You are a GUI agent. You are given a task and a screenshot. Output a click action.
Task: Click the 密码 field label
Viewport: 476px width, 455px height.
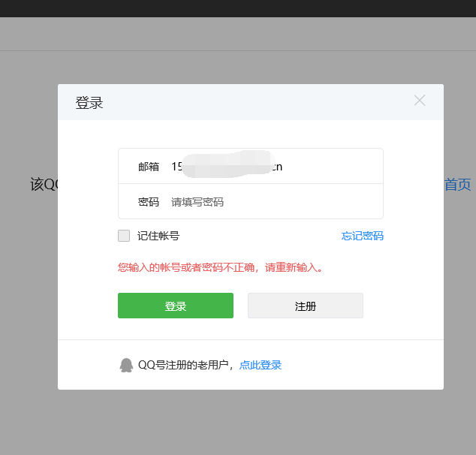pyautogui.click(x=149, y=202)
